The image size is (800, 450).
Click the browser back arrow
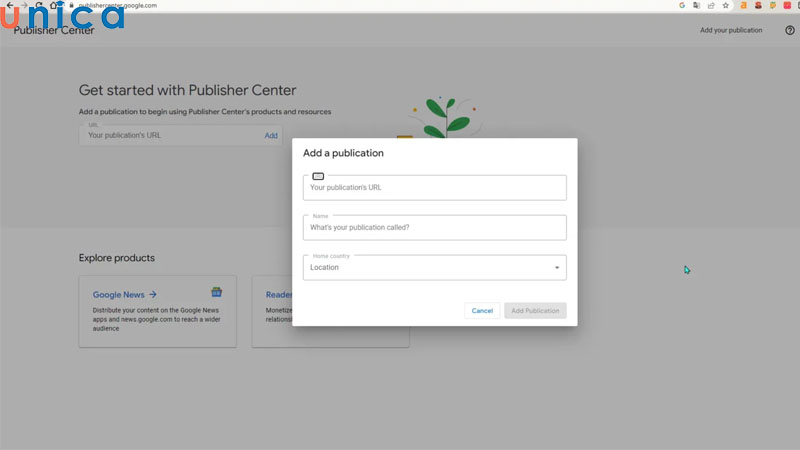coord(9,5)
